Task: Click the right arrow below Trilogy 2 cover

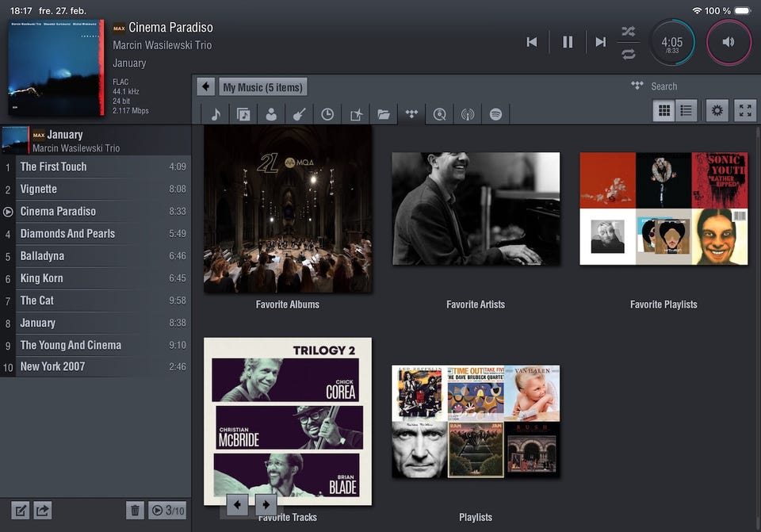Action: [266, 504]
